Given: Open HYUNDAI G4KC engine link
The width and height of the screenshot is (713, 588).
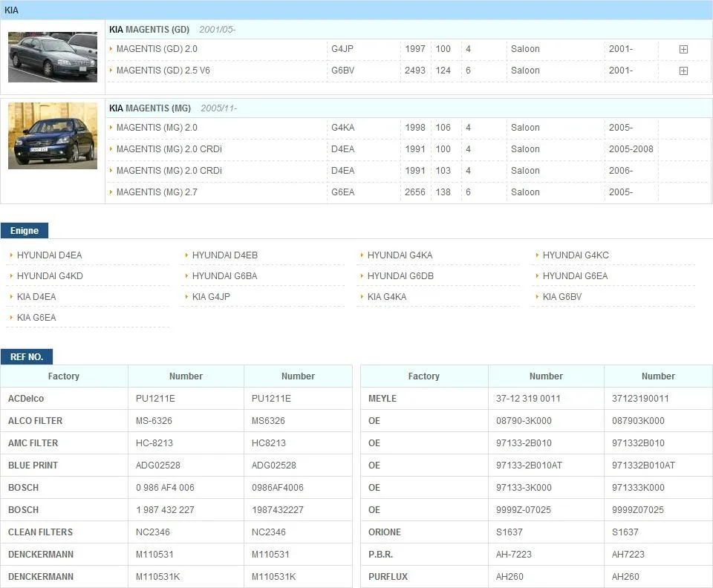Looking at the screenshot, I should (576, 255).
